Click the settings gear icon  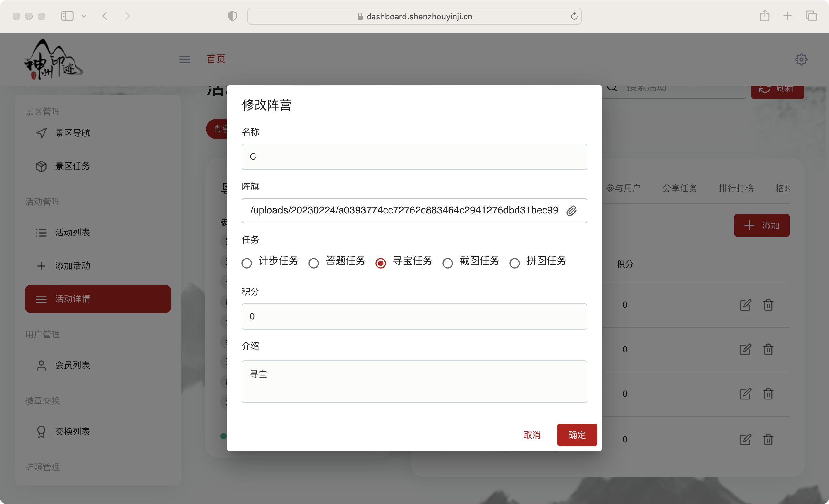coord(801,59)
